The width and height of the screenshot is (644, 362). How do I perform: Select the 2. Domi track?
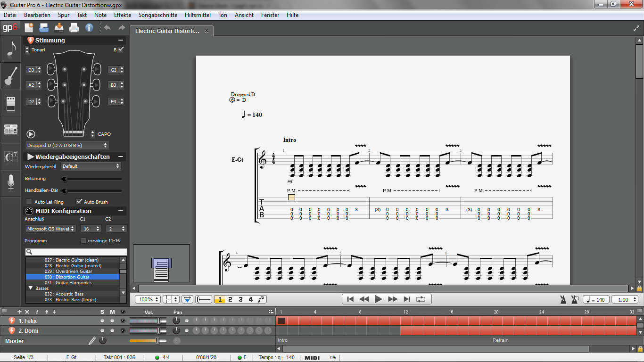click(28, 330)
